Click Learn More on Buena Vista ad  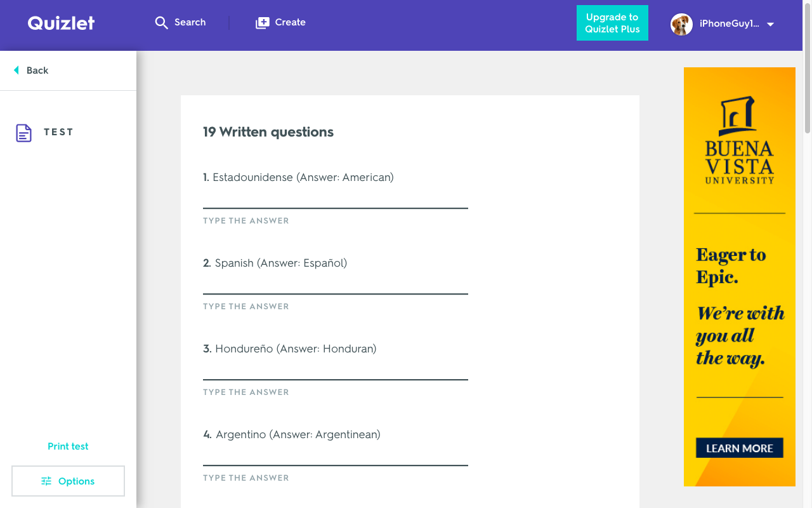pos(740,448)
